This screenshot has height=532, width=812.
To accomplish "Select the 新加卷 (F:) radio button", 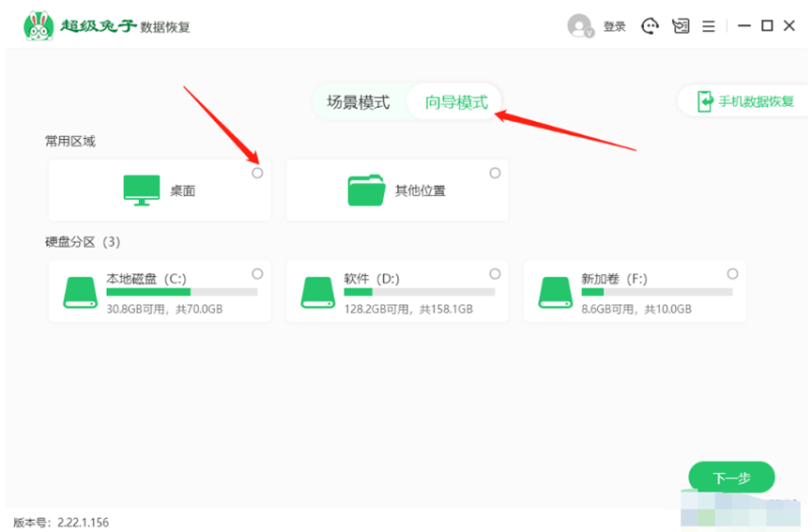I will (x=732, y=274).
